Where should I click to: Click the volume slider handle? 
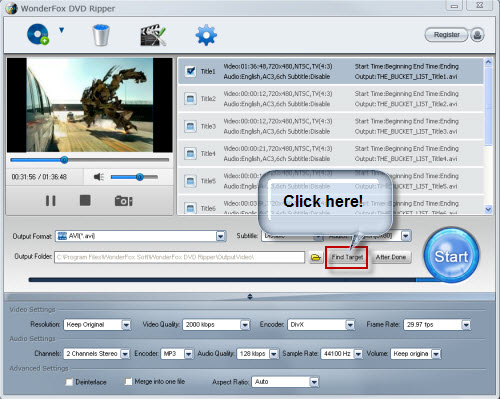(140, 177)
